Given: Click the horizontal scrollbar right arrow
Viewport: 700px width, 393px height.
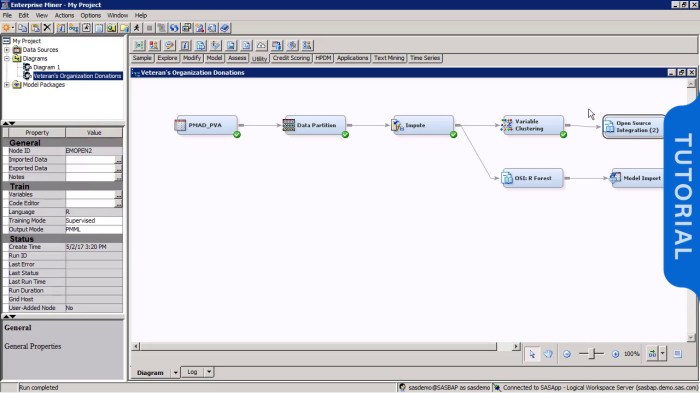Looking at the screenshot, I should tap(516, 346).
